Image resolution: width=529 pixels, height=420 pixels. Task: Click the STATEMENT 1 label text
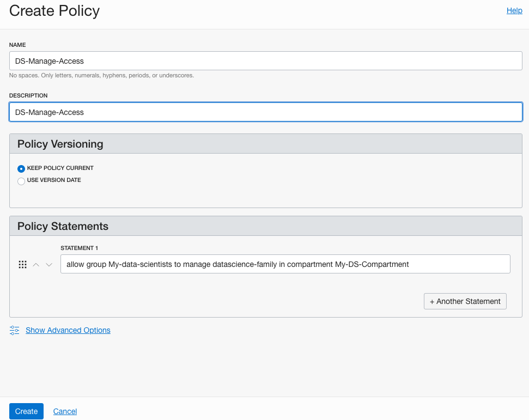(79, 248)
